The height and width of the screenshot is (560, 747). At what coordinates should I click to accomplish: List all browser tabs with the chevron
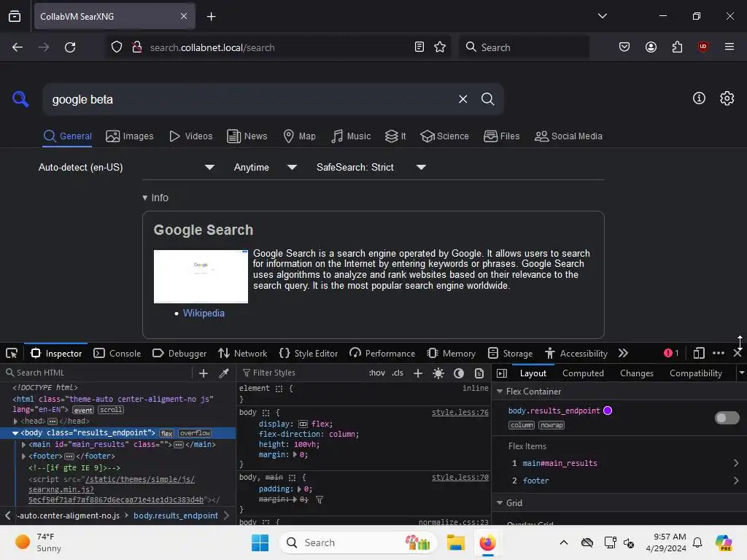pyautogui.click(x=602, y=16)
